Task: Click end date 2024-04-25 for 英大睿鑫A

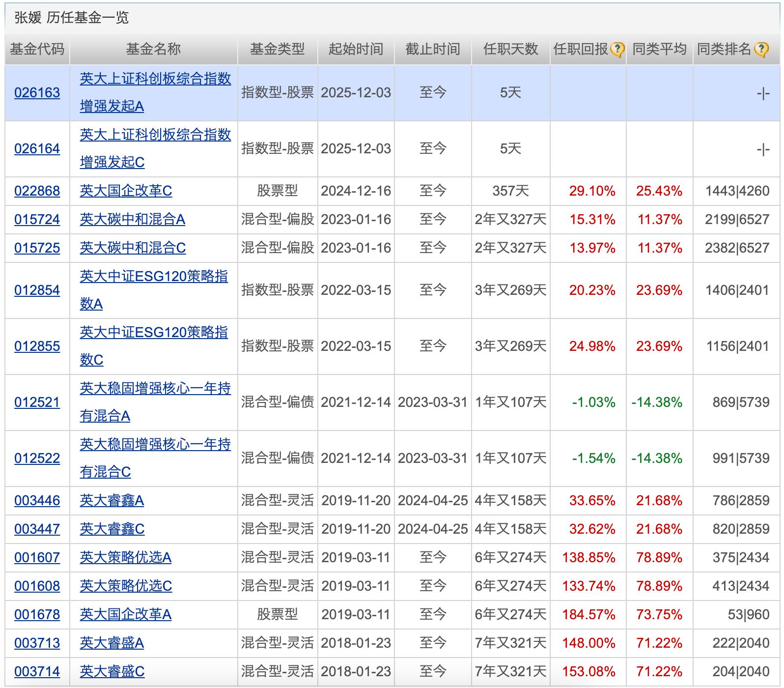Action: coord(433,500)
